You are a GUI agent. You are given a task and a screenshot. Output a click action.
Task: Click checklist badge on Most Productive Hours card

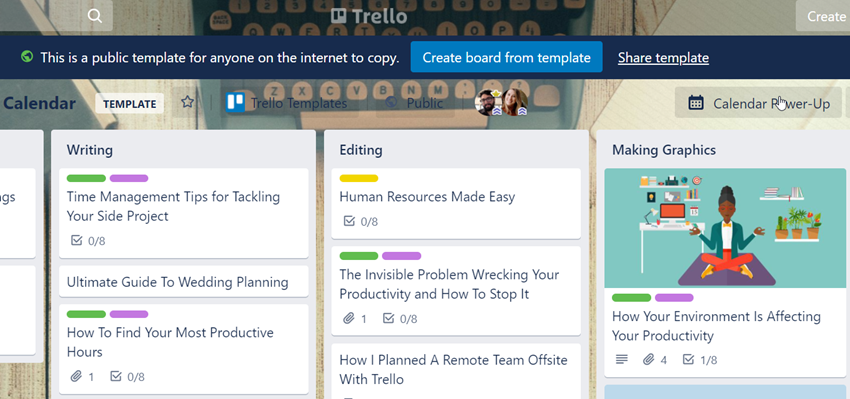point(127,376)
